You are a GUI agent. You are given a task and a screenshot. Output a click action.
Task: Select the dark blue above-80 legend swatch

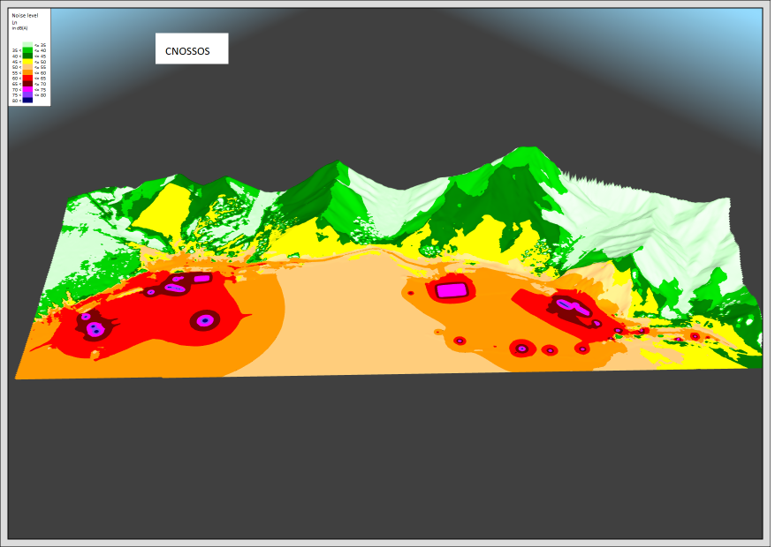click(27, 100)
